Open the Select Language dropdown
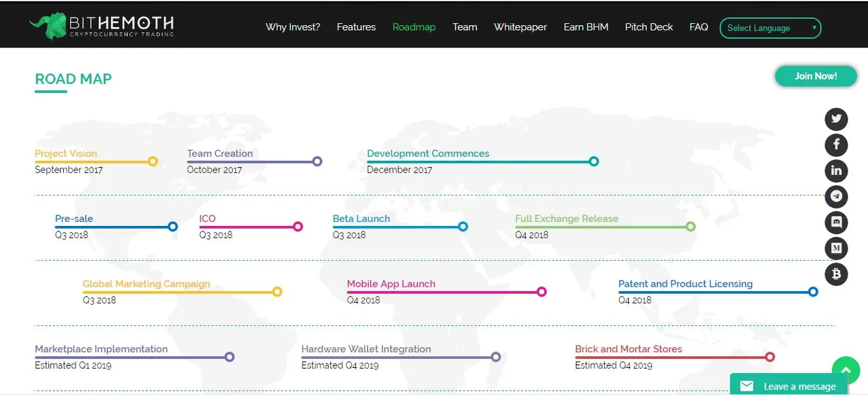Screen dimensions: 868x395 tap(770, 28)
